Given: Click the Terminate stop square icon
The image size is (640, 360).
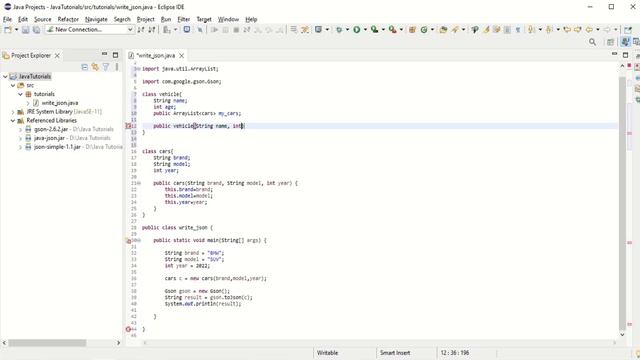Looking at the screenshot, I should point(236,30).
